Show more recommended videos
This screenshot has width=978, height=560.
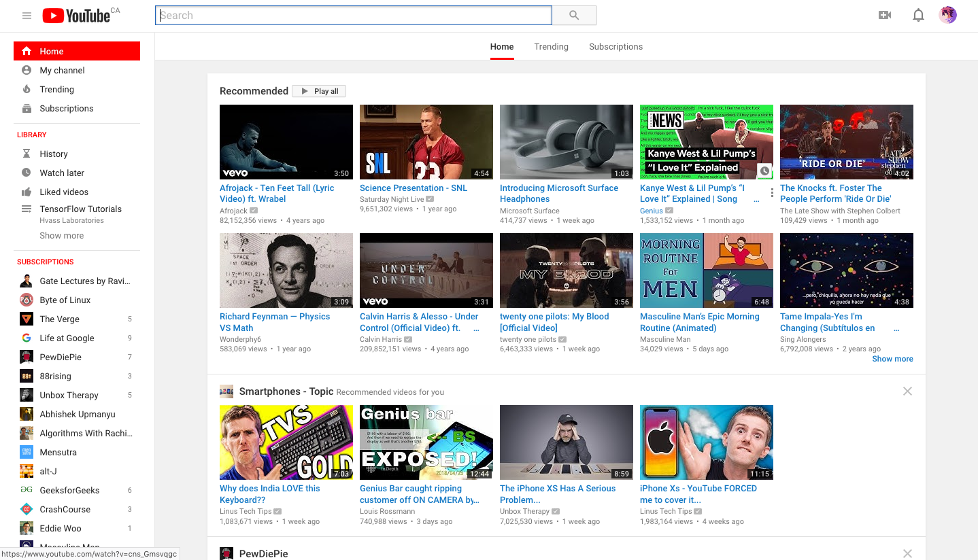click(892, 359)
